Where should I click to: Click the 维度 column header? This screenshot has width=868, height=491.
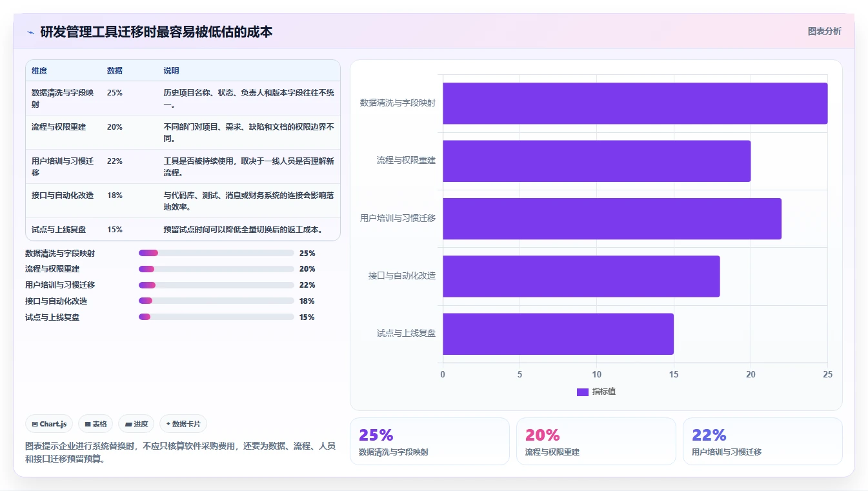coord(39,71)
